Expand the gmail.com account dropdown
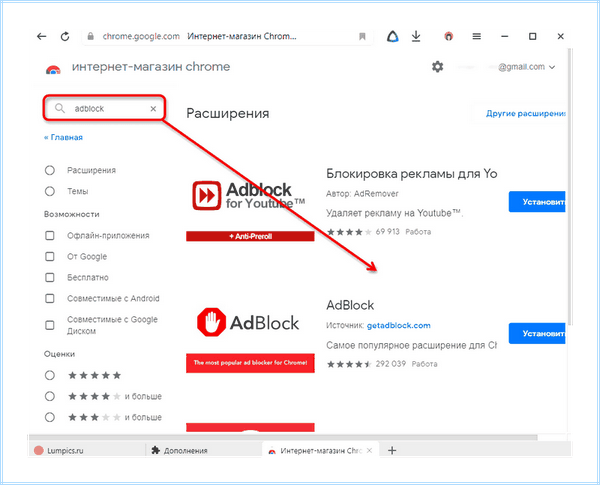The image size is (600, 485). [552, 67]
